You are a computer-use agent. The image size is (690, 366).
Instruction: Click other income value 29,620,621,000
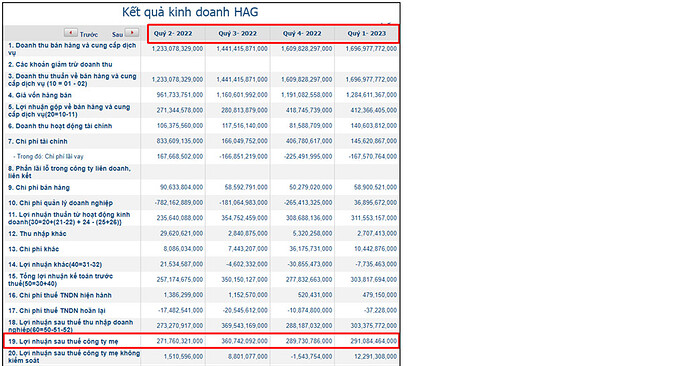click(182, 234)
